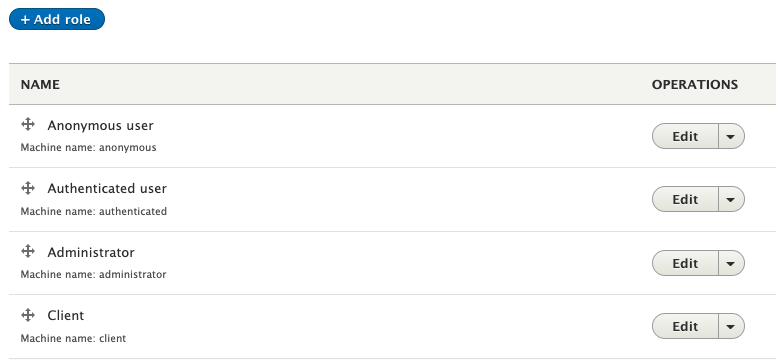Viewport: 776px width, 360px height.
Task: Click the Machine name: authenticated text
Action: pyautogui.click(x=94, y=211)
